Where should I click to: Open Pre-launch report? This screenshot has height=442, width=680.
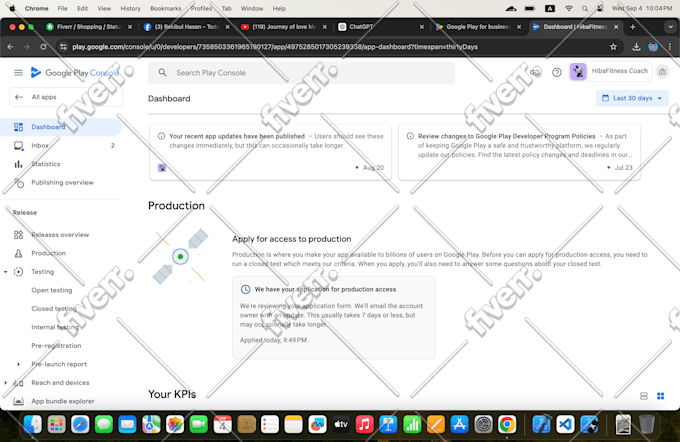pyautogui.click(x=59, y=364)
